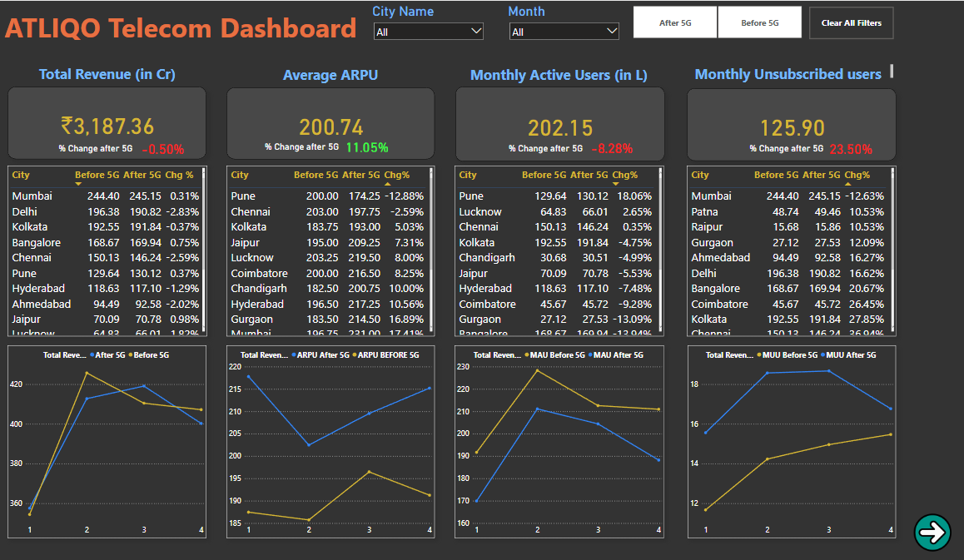Click Before 5G legend in revenue chart
Image resolution: width=964 pixels, height=560 pixels.
tap(150, 355)
